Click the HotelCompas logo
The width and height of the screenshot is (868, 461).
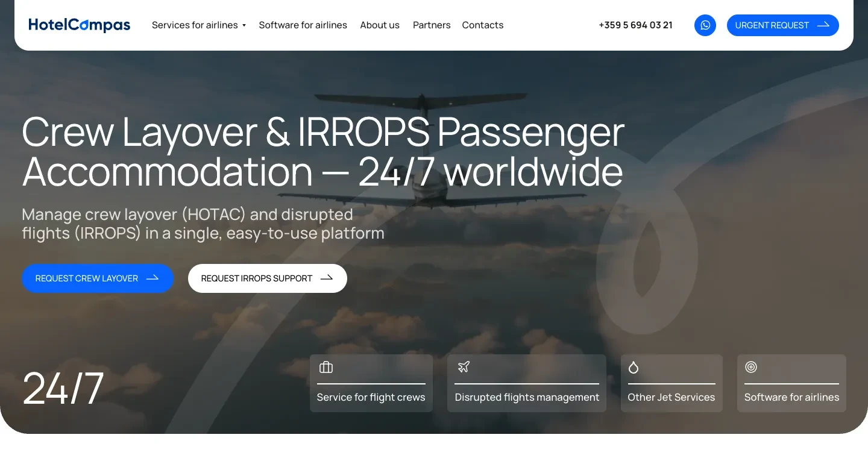[80, 25]
